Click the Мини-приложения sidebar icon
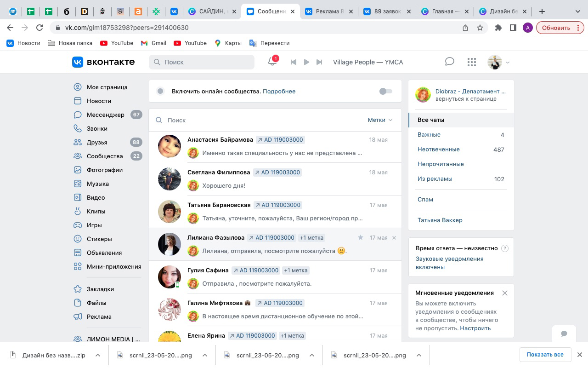The width and height of the screenshot is (588, 368). pos(78,266)
